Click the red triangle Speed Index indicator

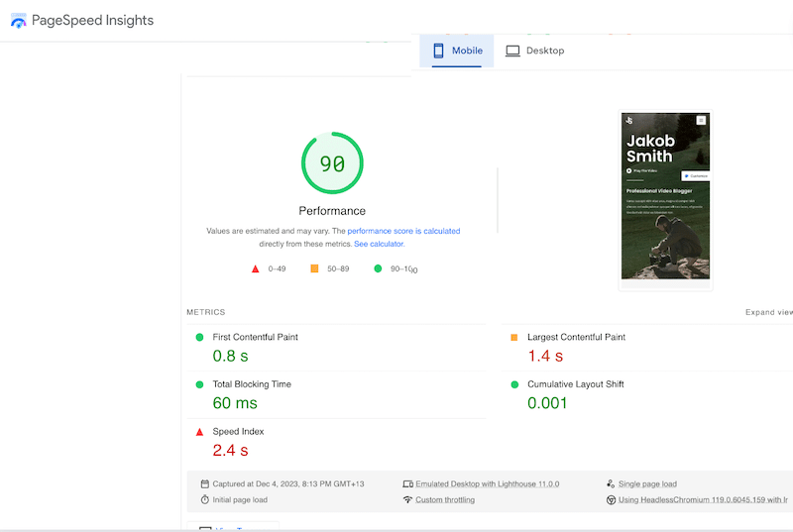199,432
